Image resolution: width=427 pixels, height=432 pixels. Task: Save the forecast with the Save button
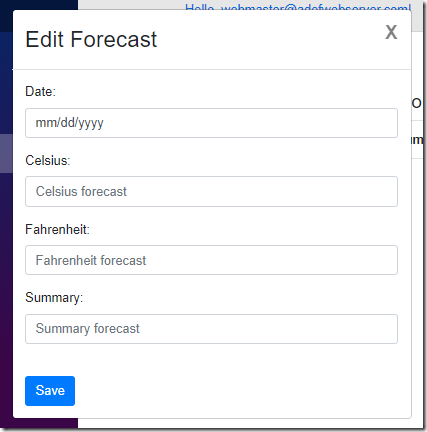(x=50, y=391)
